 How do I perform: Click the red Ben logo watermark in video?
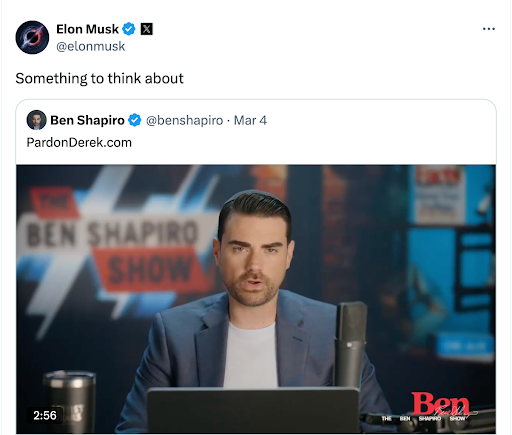(x=440, y=404)
